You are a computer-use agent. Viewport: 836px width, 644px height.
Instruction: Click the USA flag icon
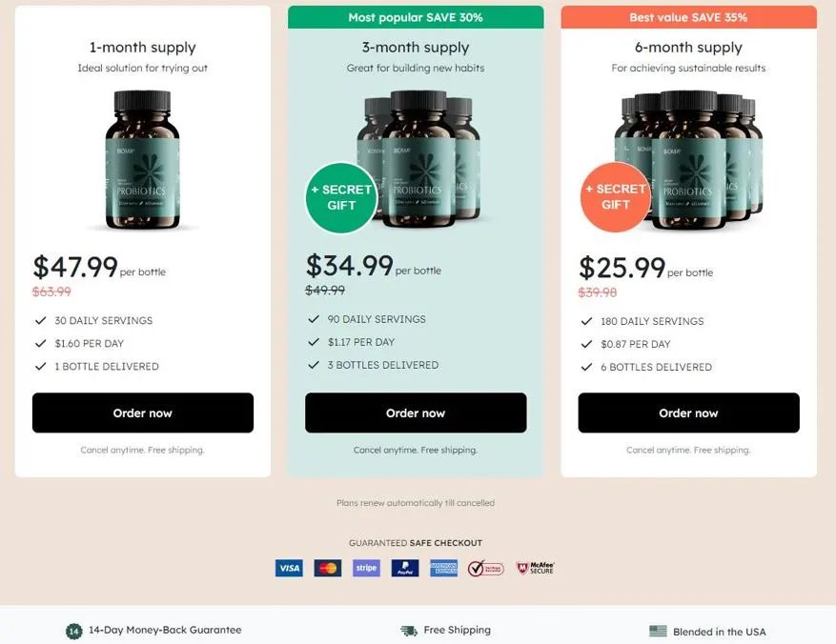(x=658, y=631)
